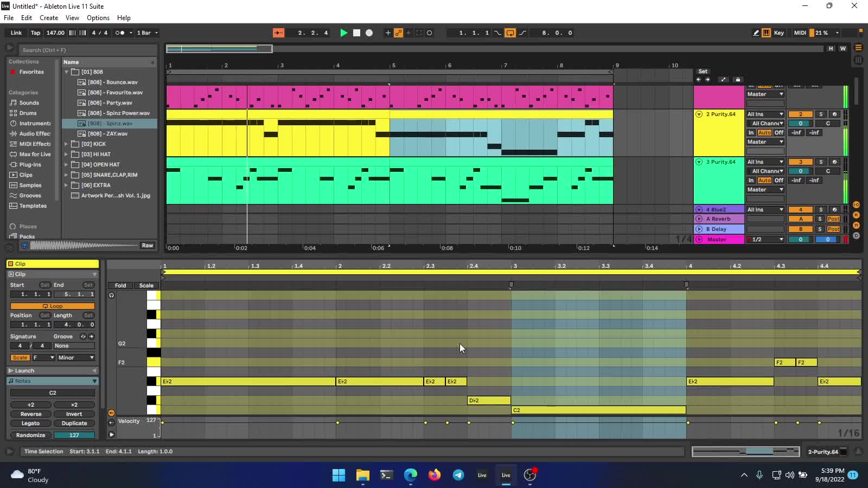Set track 2 monitoring to In
The width and height of the screenshot is (868, 488).
[x=751, y=132]
